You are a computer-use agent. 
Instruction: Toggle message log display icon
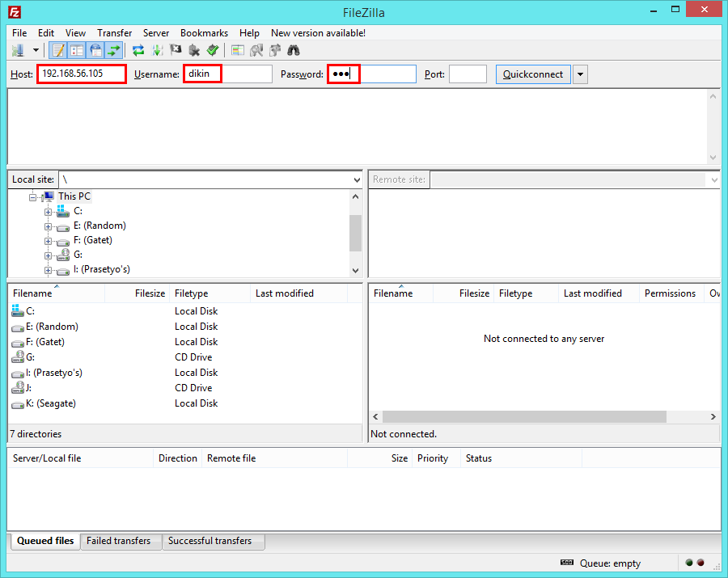[58, 50]
